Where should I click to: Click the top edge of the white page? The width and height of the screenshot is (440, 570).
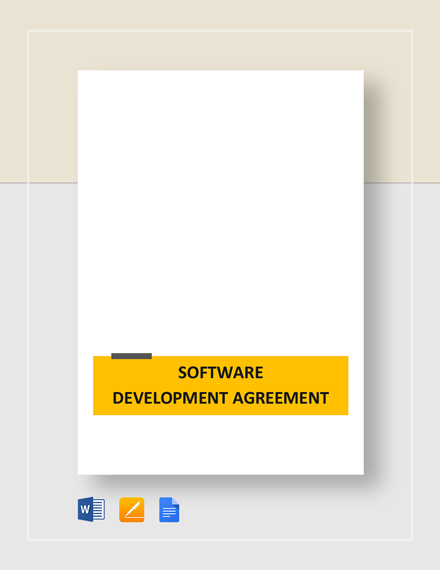tap(220, 71)
